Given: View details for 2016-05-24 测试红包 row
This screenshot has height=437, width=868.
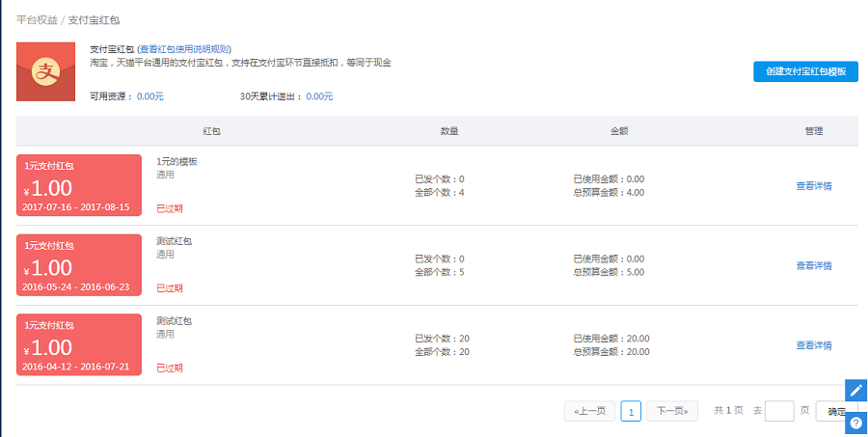Looking at the screenshot, I should [814, 266].
